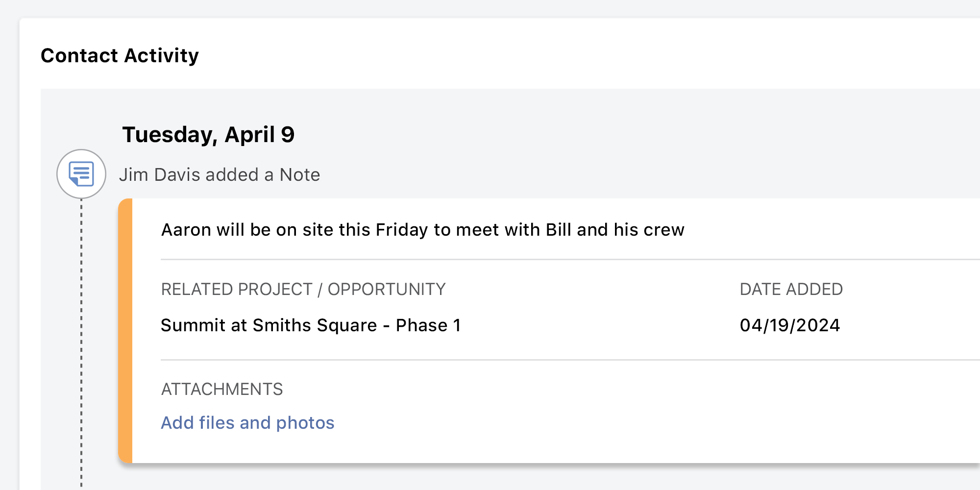Click Jim Davis added a Note label
The width and height of the screenshot is (980, 490).
(x=220, y=174)
